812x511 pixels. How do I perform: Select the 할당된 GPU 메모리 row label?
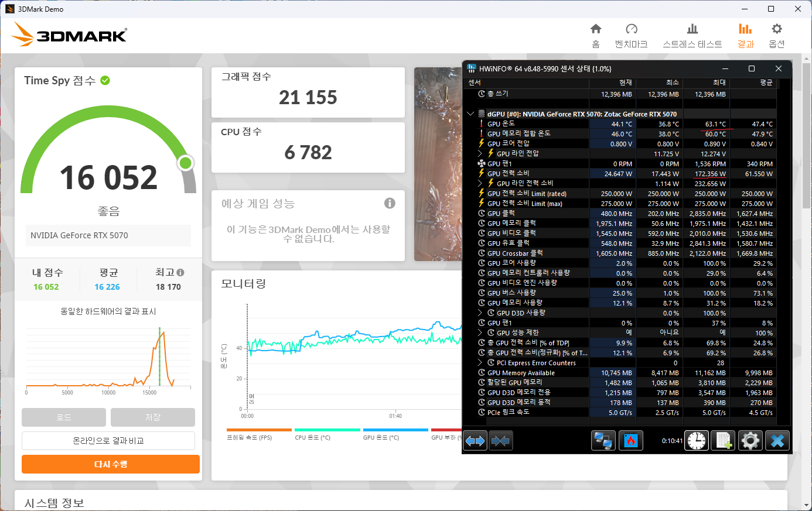[515, 382]
